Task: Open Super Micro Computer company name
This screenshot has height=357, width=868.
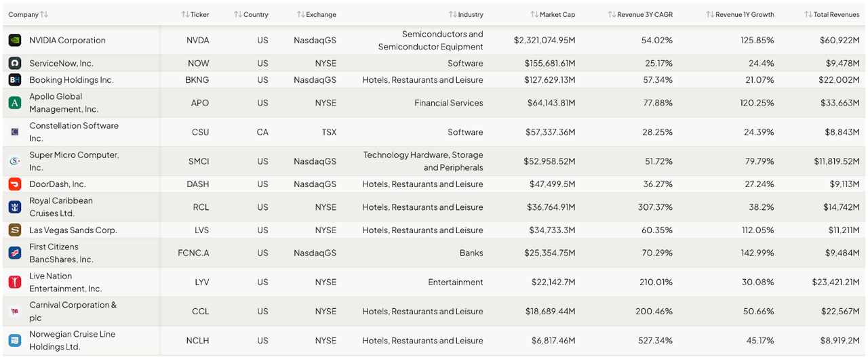Action: 74,161
